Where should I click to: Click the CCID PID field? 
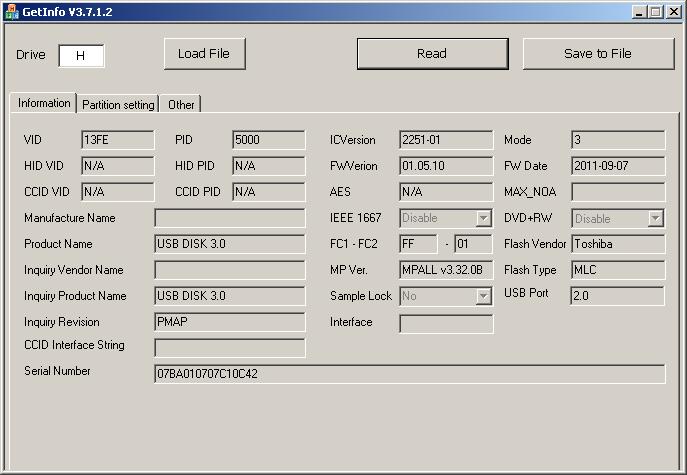pyautogui.click(x=269, y=192)
